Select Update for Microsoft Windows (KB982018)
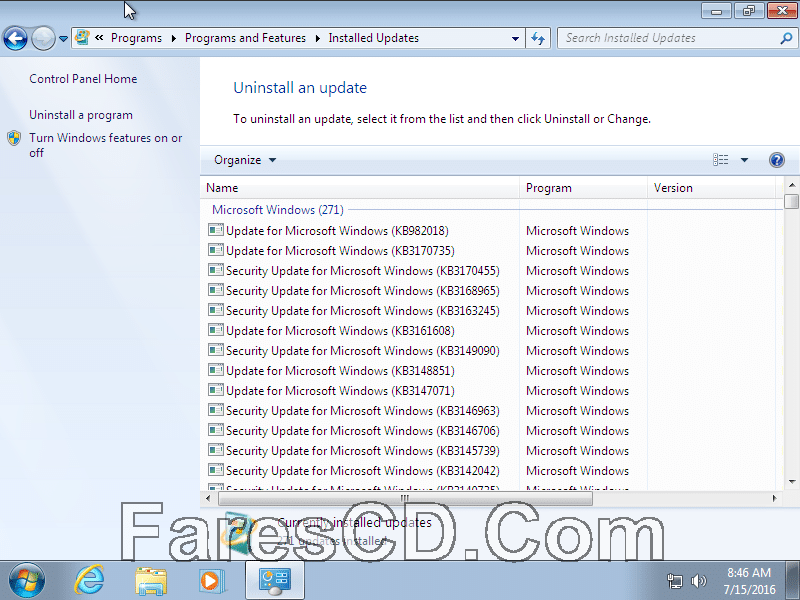 [337, 231]
